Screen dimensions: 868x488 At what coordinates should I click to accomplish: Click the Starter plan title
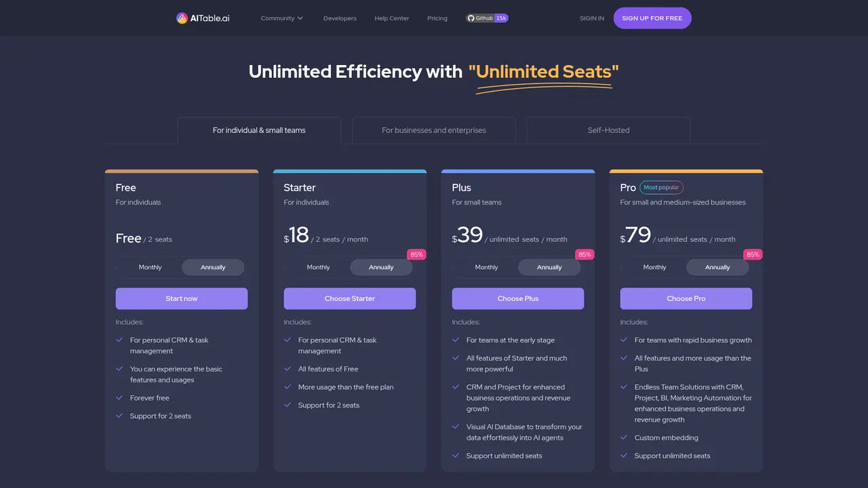click(300, 188)
